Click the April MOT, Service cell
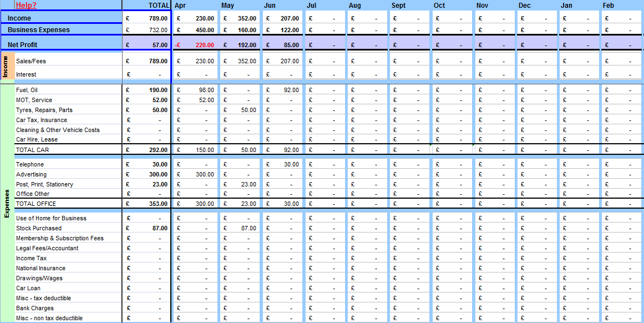 coord(195,100)
